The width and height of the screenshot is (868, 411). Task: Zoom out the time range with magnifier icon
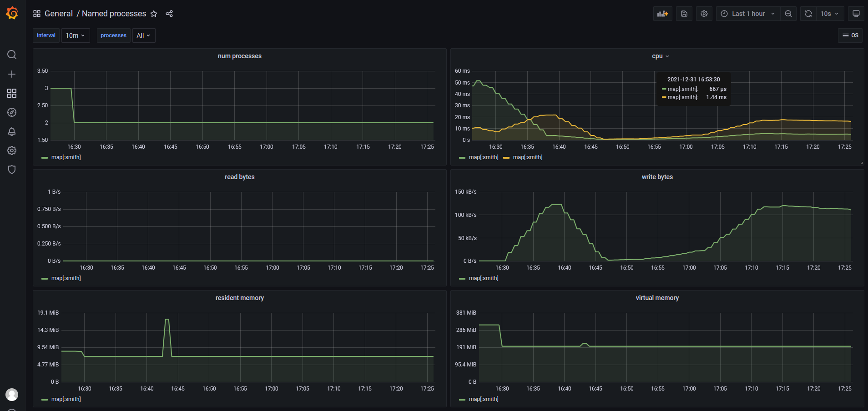788,14
